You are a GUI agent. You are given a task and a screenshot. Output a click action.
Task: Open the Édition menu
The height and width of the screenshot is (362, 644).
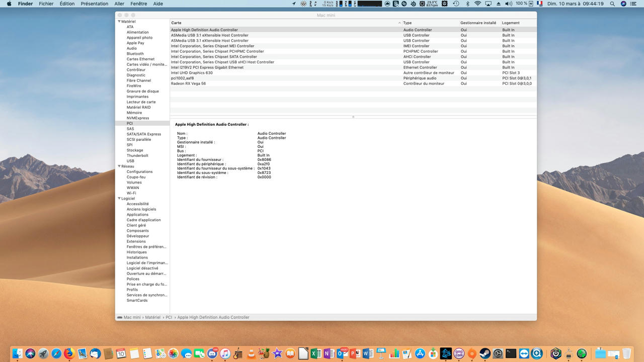pyautogui.click(x=67, y=4)
